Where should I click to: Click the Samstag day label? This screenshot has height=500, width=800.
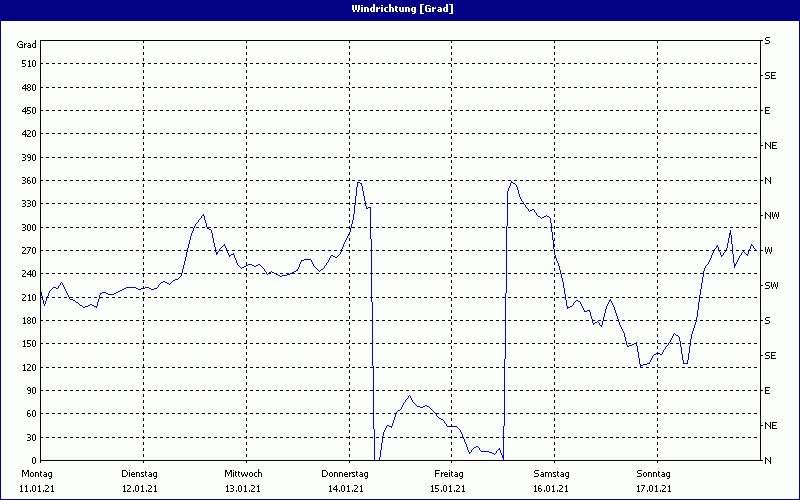coord(551,474)
